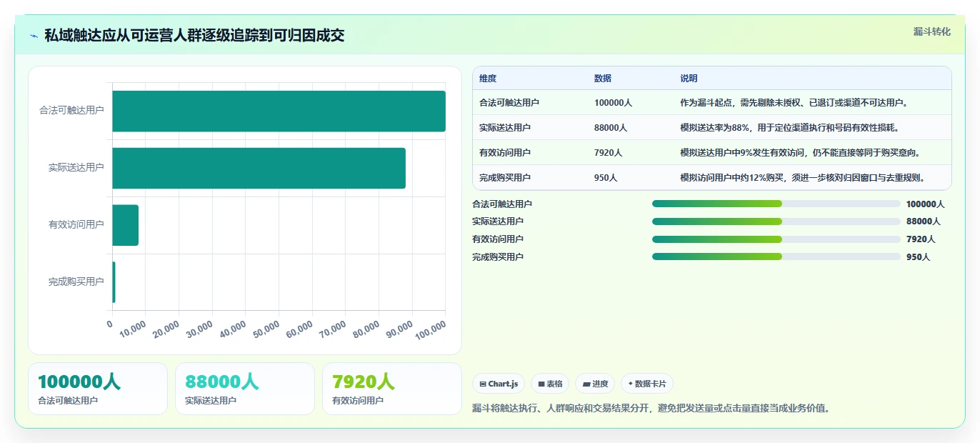
Task: Click the 完成购买用户 chart bar
Action: tap(114, 282)
